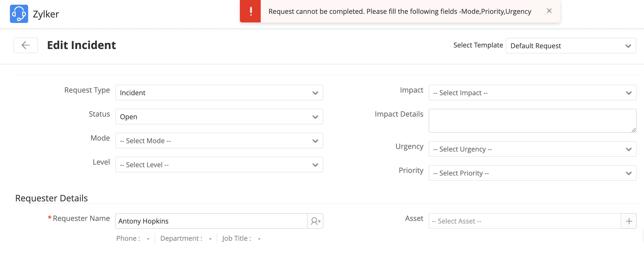Viewport: 644px width, 253px height.
Task: Click the Select Asset field
Action: pyautogui.click(x=525, y=221)
